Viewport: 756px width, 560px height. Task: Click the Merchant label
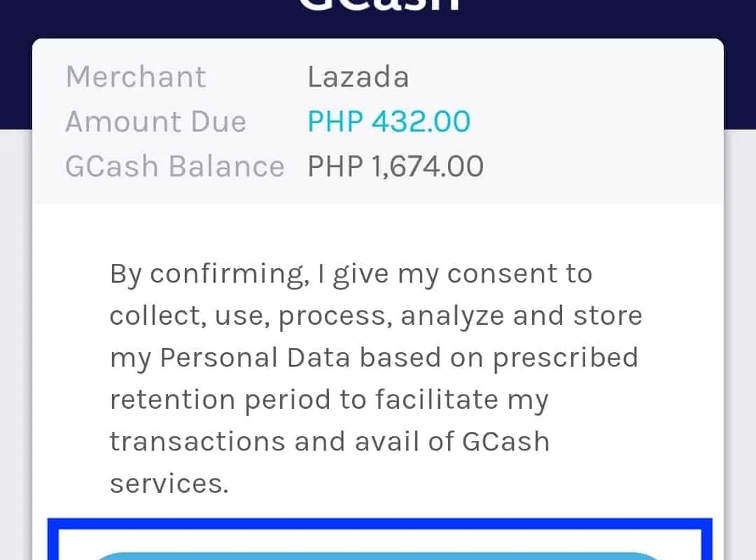[136, 77]
